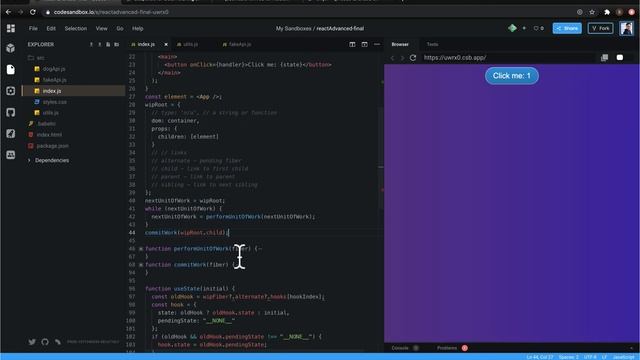The image size is (640, 360).
Task: Click the Share button
Action: click(567, 28)
